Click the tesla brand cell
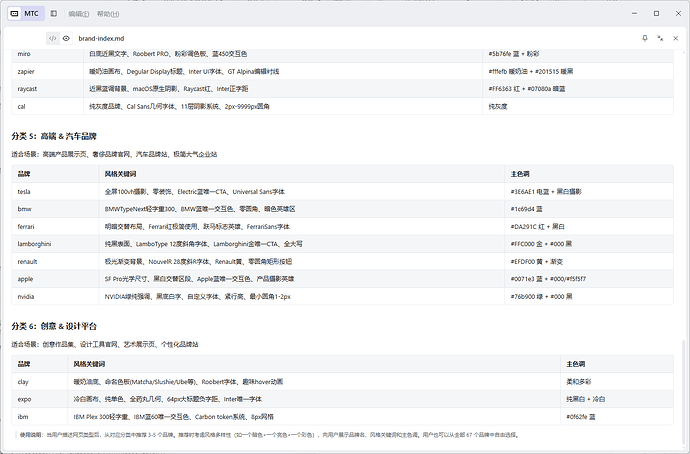Screen dimensions: 690x454 (55, 192)
